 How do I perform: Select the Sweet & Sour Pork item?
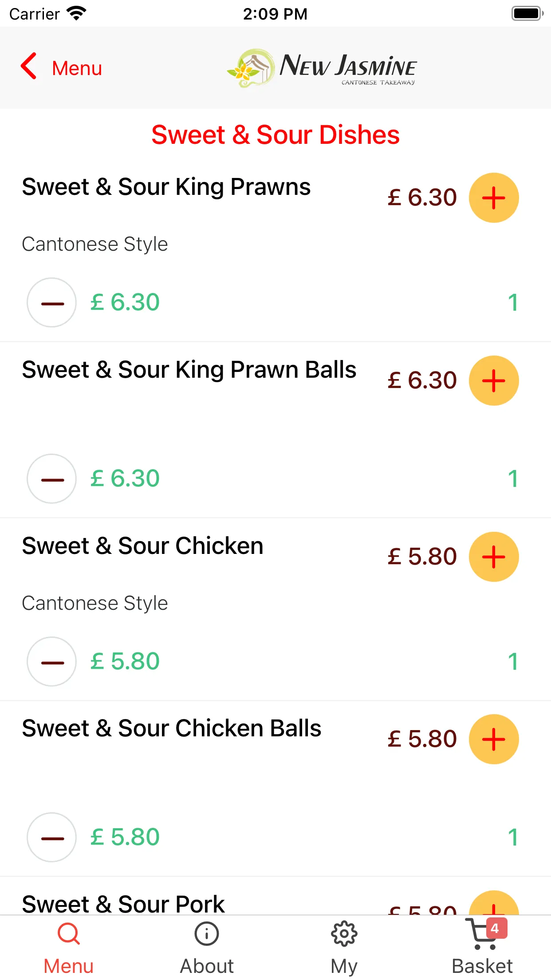tap(123, 904)
